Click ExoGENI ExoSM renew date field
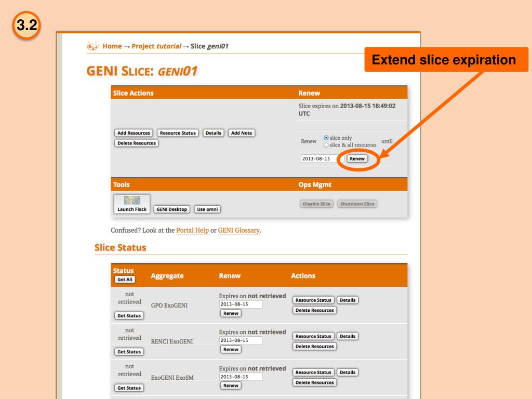This screenshot has width=532, height=399. click(241, 377)
